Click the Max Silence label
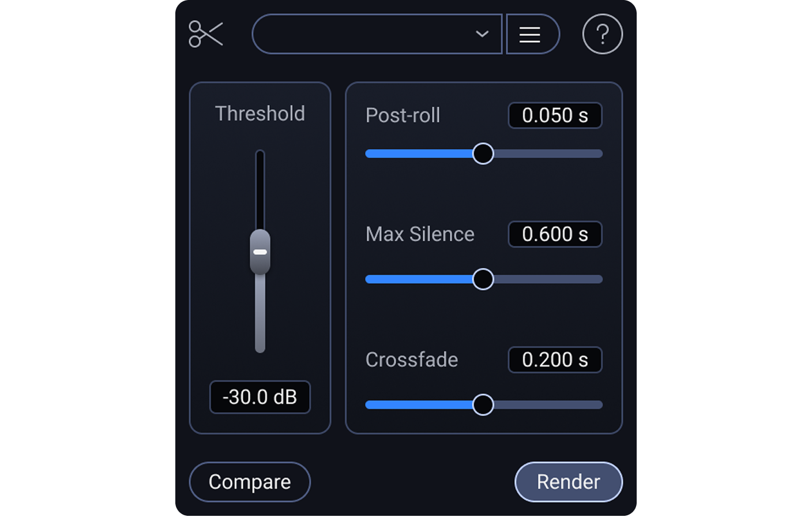Viewport: 812px width, 517px height. pos(419,234)
